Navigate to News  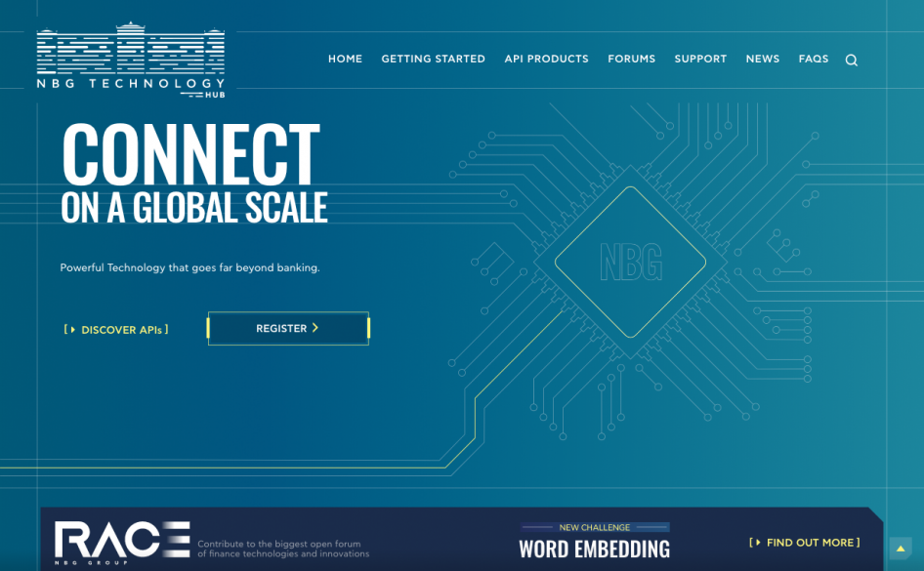point(763,59)
